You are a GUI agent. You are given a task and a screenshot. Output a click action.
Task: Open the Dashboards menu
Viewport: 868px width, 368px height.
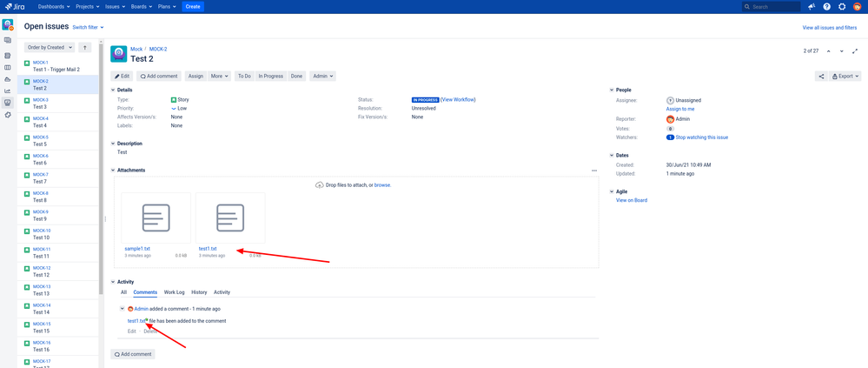(54, 7)
